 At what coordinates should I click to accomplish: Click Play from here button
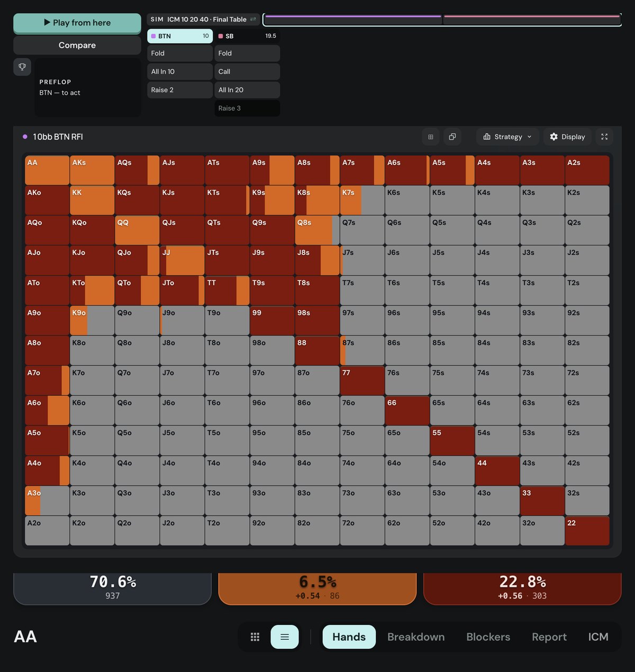coord(77,23)
